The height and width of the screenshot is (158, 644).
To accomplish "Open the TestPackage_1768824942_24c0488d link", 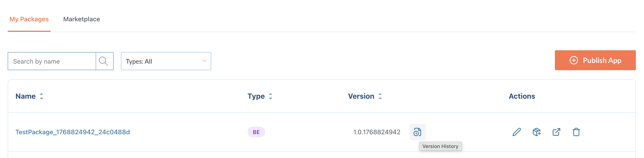I will click(x=72, y=132).
